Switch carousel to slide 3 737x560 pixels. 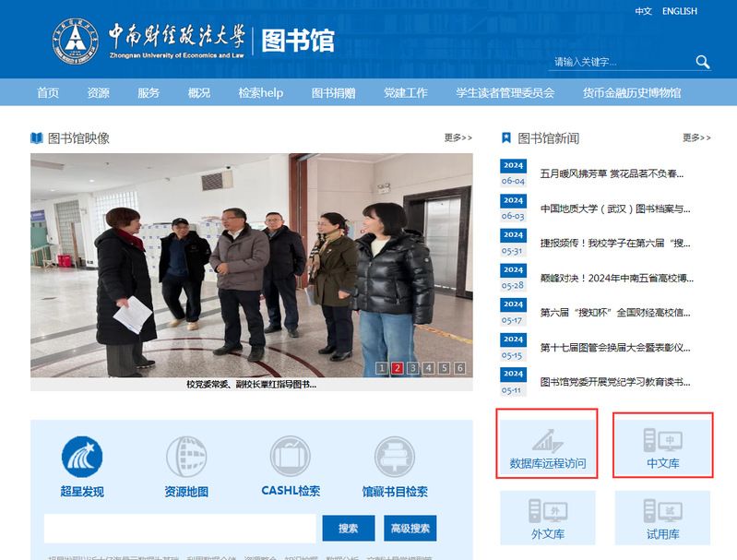click(413, 368)
